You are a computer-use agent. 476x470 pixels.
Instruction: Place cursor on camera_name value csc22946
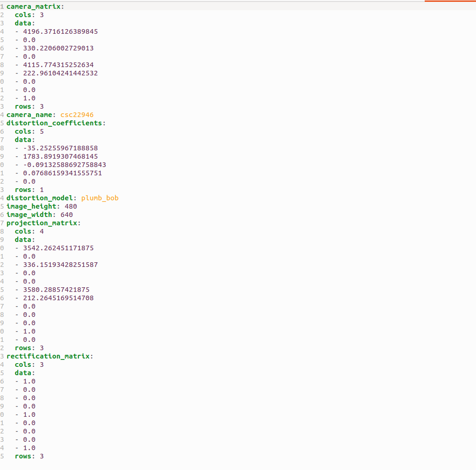pos(77,115)
